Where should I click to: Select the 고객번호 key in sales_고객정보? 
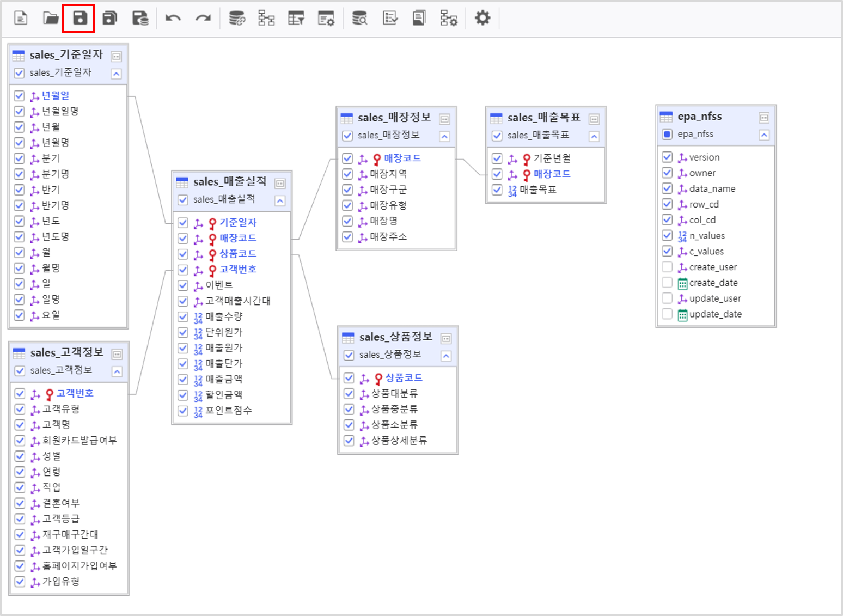[x=75, y=393]
